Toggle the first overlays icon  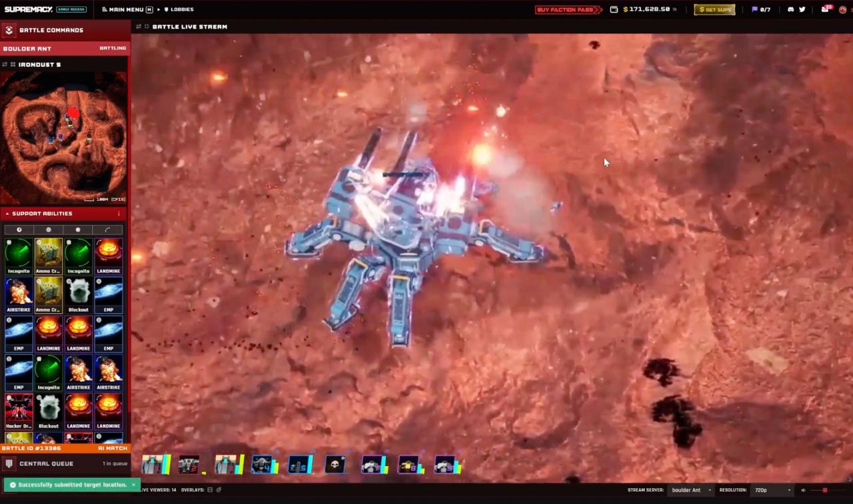(x=210, y=490)
